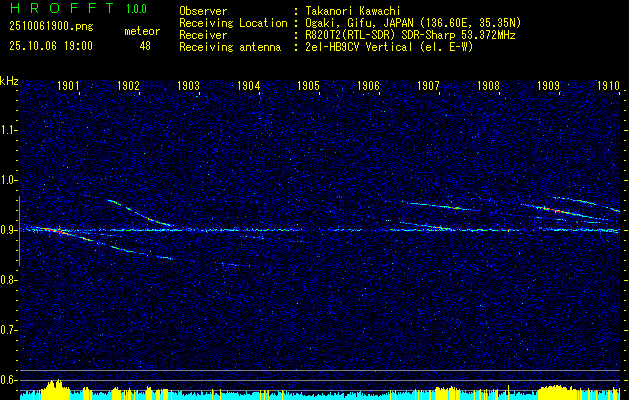Click the Receiving antenna description line
Screen dimensions: 629x400
point(326,47)
